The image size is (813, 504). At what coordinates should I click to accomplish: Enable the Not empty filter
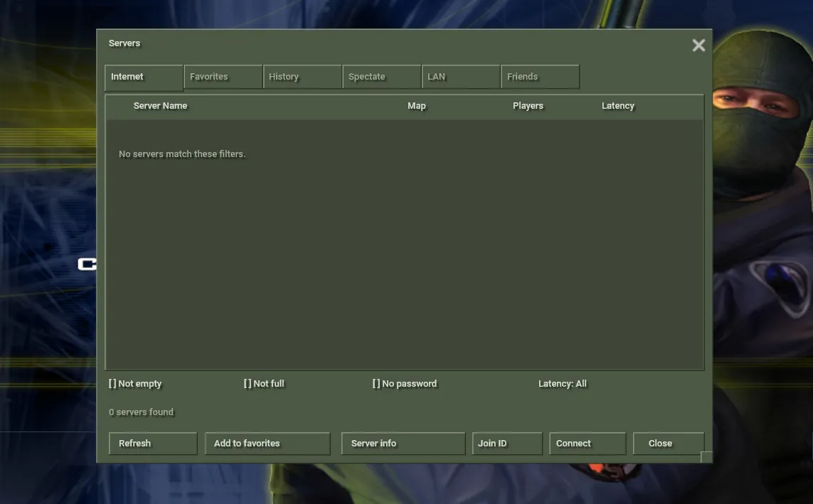point(135,384)
